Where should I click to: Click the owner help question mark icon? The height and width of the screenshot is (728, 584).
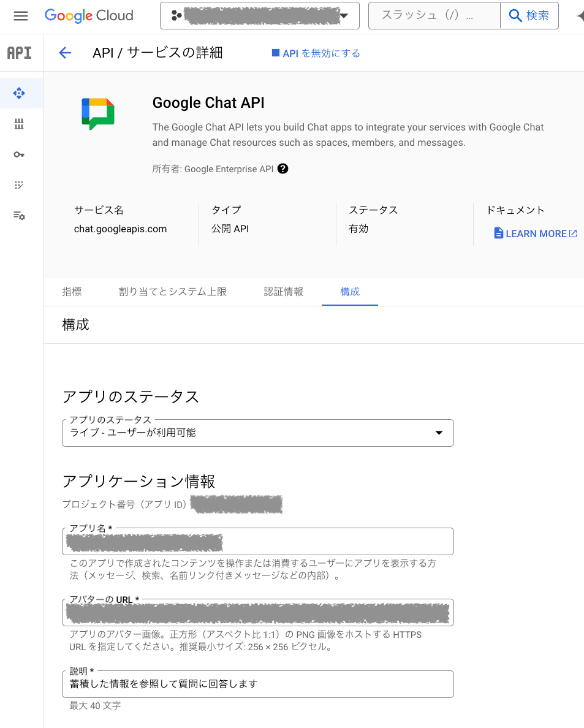coord(283,169)
